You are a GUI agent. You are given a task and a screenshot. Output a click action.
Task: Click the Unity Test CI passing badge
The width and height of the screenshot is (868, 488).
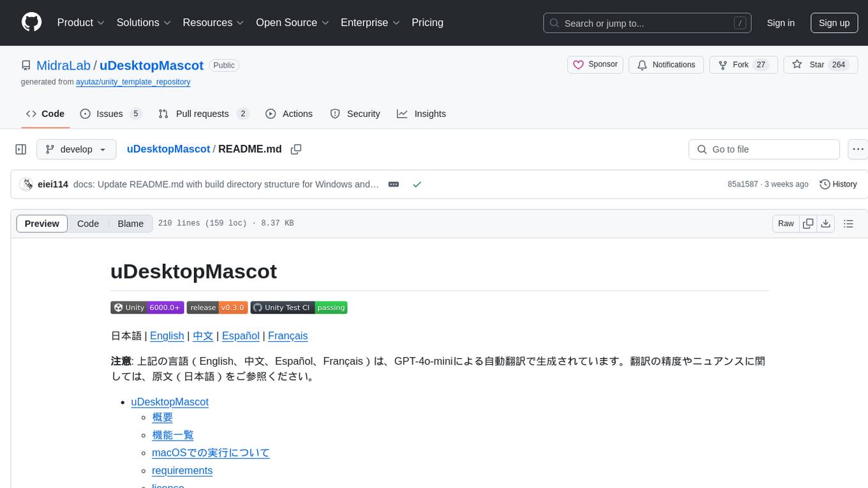click(299, 307)
